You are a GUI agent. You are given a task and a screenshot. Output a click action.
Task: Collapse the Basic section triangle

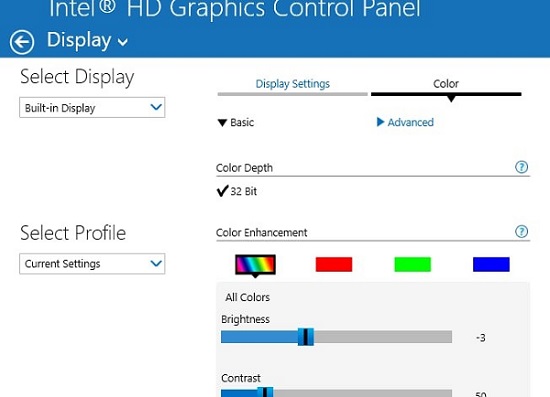[x=222, y=123]
